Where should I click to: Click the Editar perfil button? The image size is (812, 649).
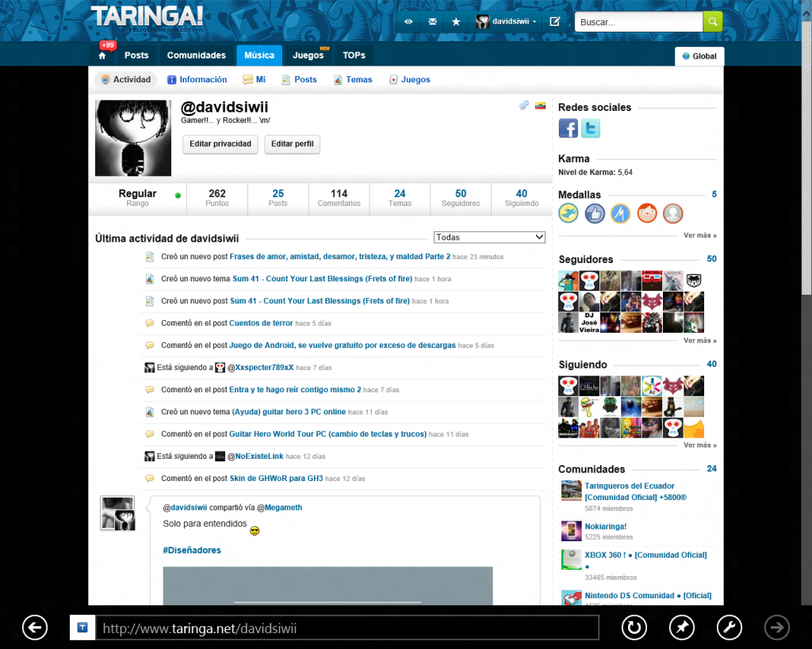point(292,144)
